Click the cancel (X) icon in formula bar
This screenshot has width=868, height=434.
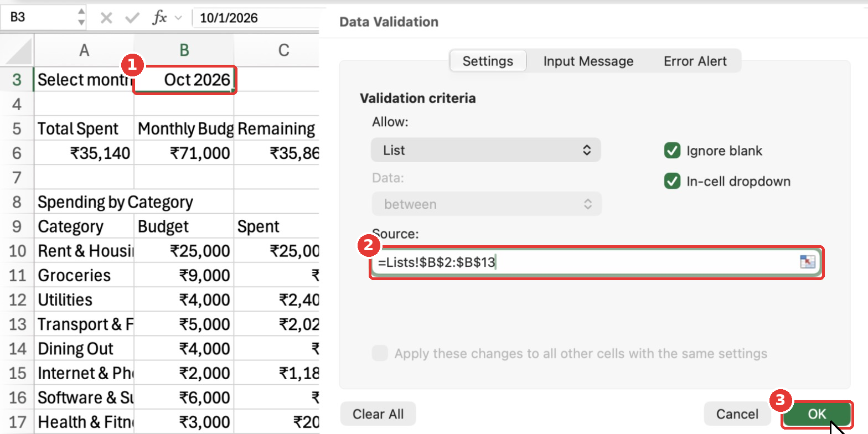106,18
